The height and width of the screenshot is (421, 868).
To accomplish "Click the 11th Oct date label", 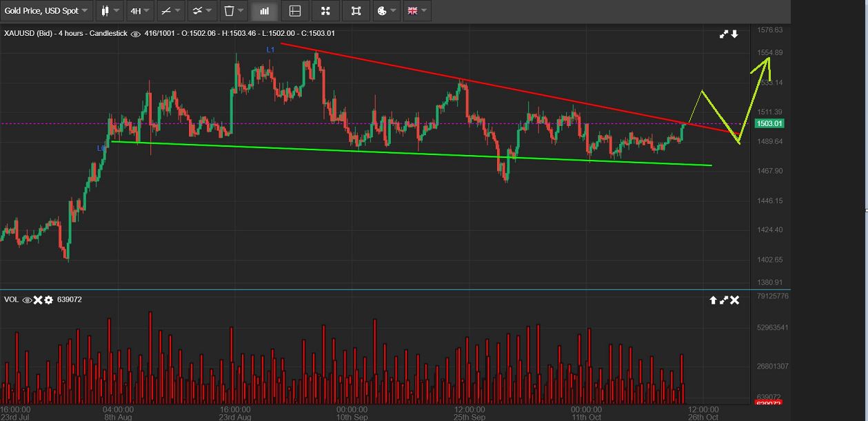I will 586,417.
